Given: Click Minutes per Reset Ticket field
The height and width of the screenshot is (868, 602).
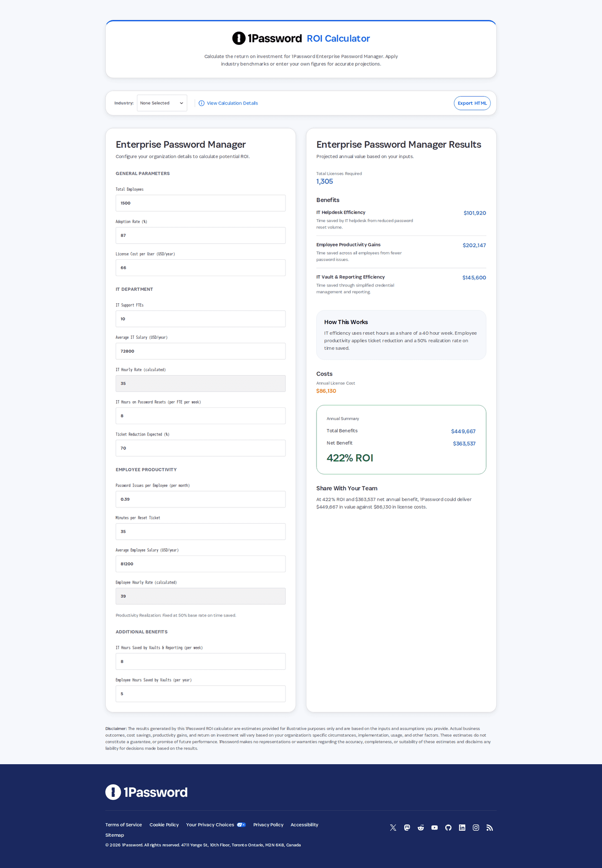Looking at the screenshot, I should 201,532.
